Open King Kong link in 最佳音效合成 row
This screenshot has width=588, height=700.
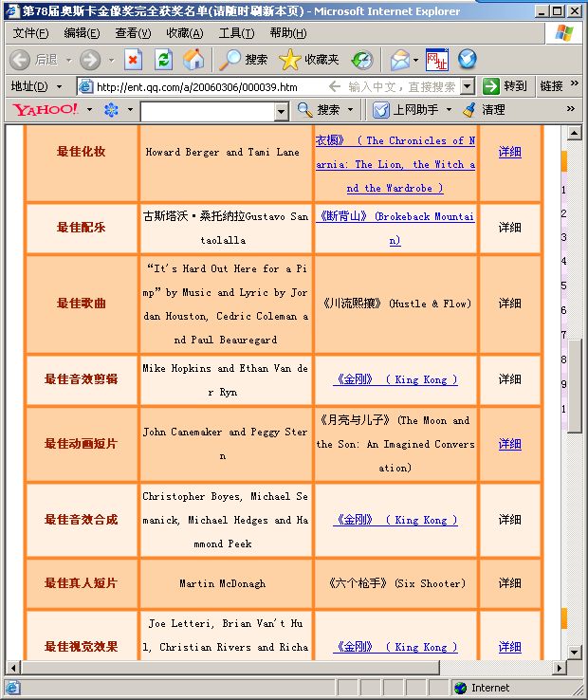(395, 520)
